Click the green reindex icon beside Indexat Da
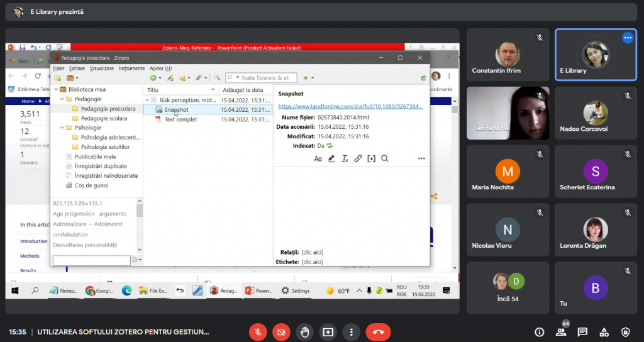Image resolution: width=644 pixels, height=342 pixels. point(330,146)
